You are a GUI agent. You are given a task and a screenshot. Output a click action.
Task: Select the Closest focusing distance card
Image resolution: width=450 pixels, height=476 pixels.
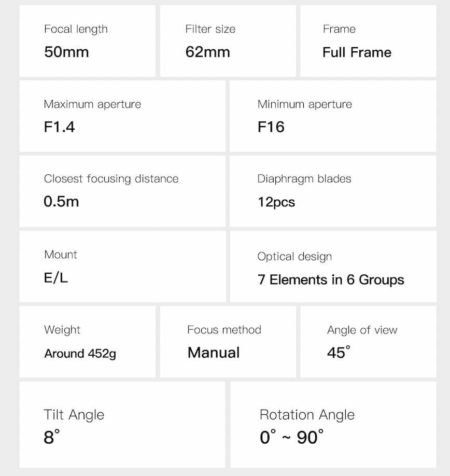pos(122,191)
